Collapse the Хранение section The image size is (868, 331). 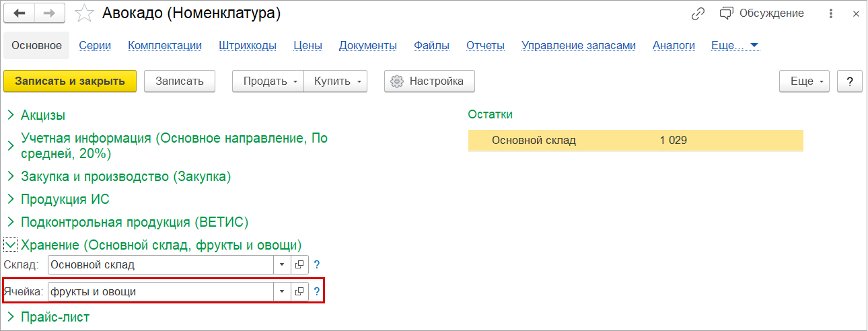[10, 245]
